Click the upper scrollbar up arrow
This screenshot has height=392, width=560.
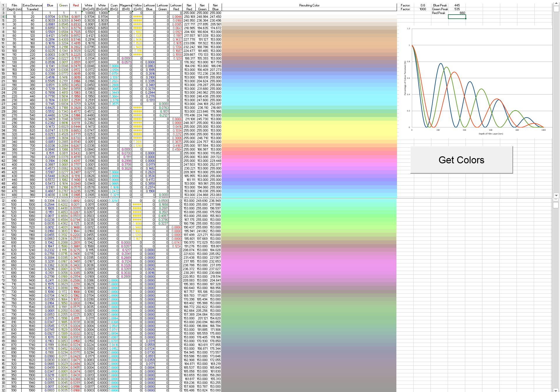click(x=556, y=3)
